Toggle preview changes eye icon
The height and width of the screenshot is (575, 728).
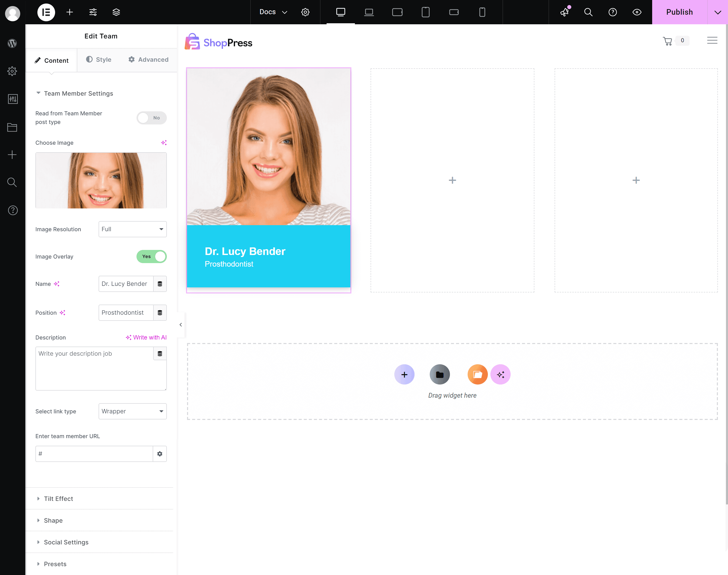point(636,12)
